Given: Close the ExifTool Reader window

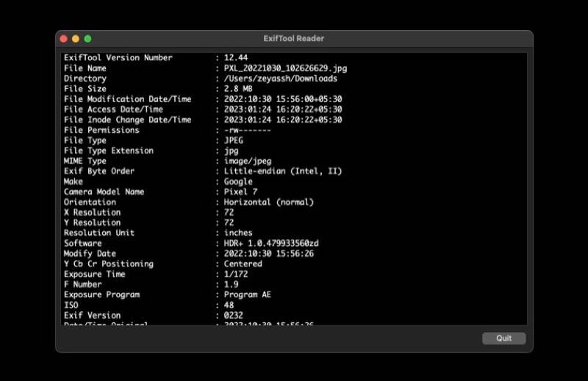Looking at the screenshot, I should (64, 39).
